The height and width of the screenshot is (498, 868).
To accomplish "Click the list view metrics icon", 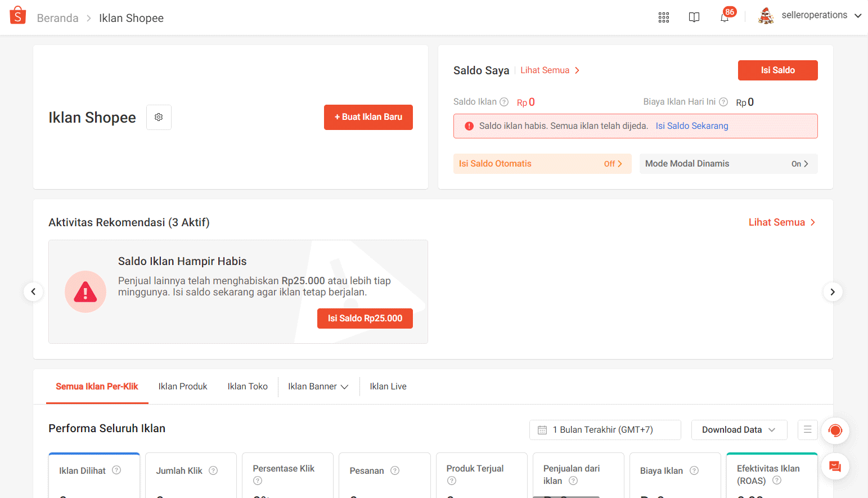I will [807, 430].
